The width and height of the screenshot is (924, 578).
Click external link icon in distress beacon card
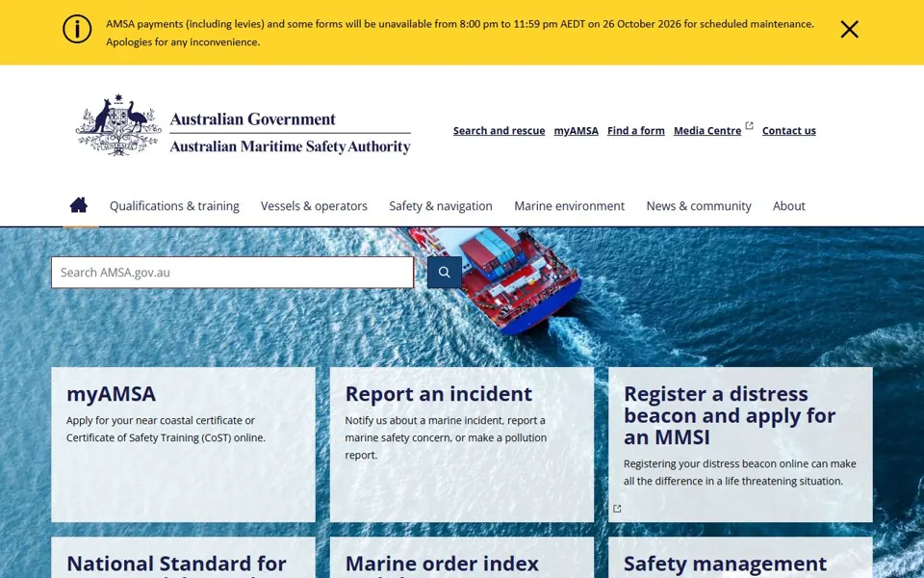tap(617, 509)
